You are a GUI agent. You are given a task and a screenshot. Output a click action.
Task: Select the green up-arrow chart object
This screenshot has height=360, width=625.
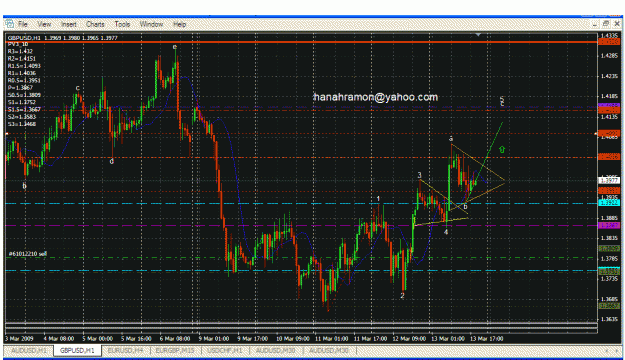502,150
